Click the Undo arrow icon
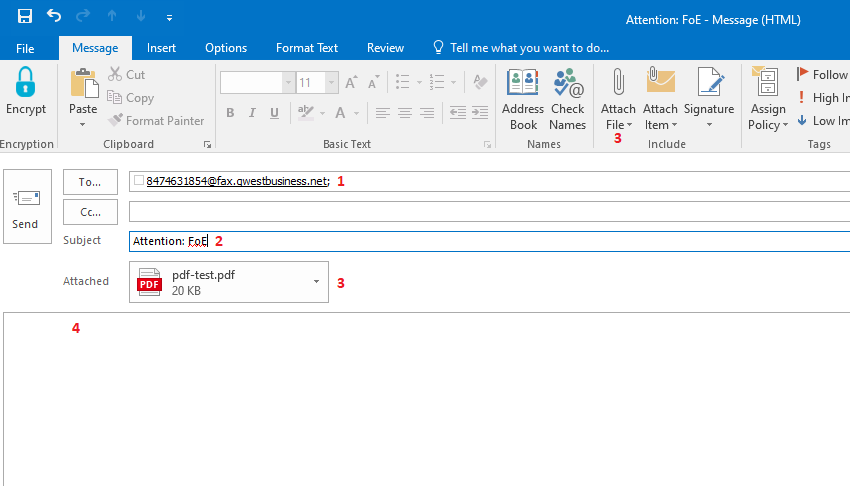 click(x=54, y=17)
